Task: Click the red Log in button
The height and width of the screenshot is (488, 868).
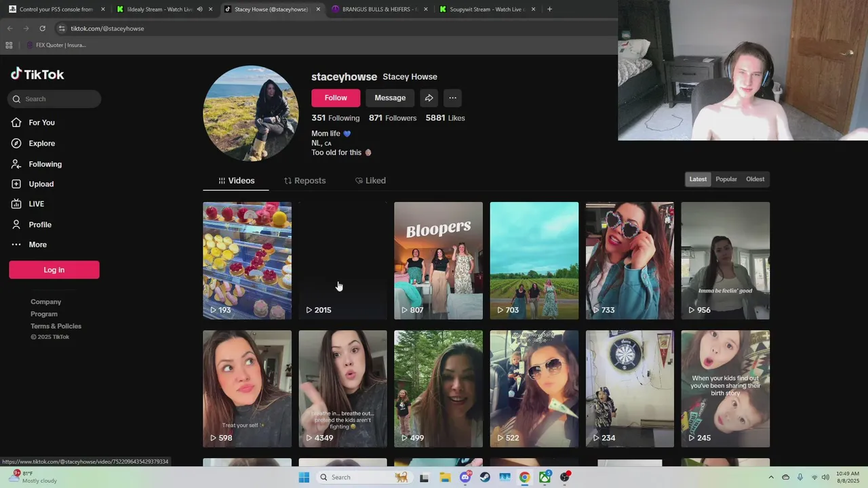Action: [x=54, y=270]
